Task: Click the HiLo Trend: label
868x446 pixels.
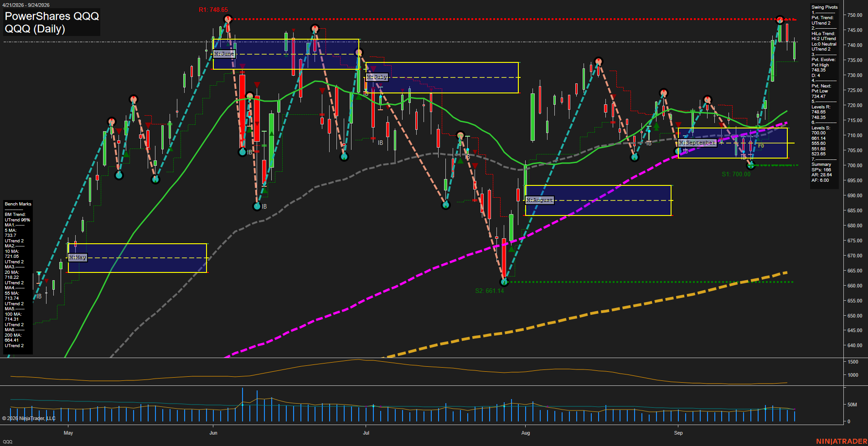Action: coord(823,34)
